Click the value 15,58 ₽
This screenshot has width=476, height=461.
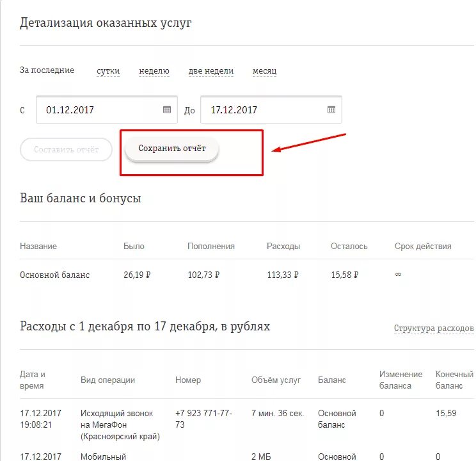pyautogui.click(x=345, y=275)
